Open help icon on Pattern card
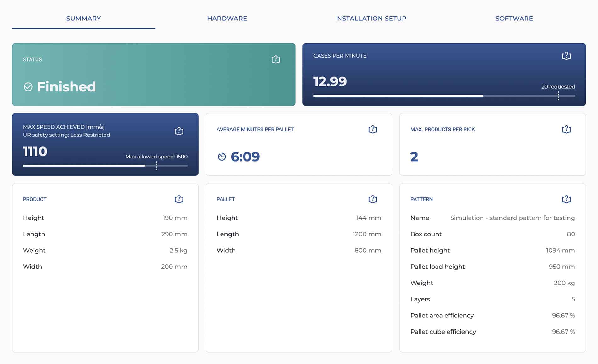This screenshot has width=598, height=364. [x=566, y=199]
